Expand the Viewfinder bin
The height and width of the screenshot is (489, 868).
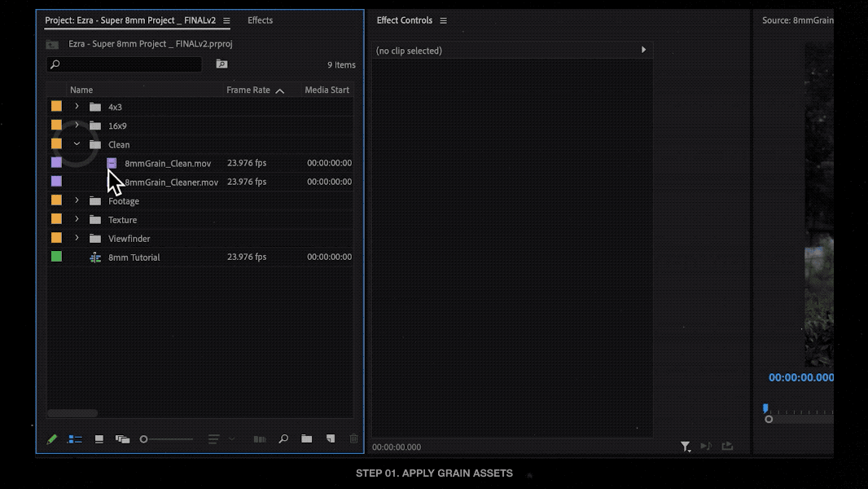tap(77, 238)
